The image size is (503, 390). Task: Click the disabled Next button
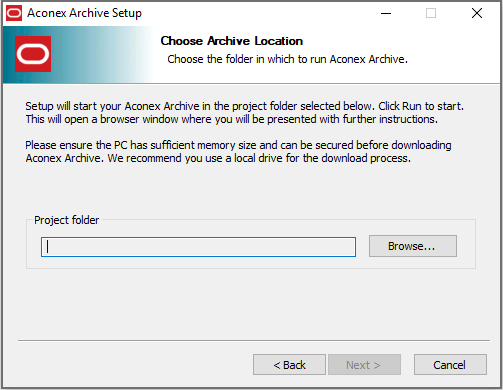364,365
